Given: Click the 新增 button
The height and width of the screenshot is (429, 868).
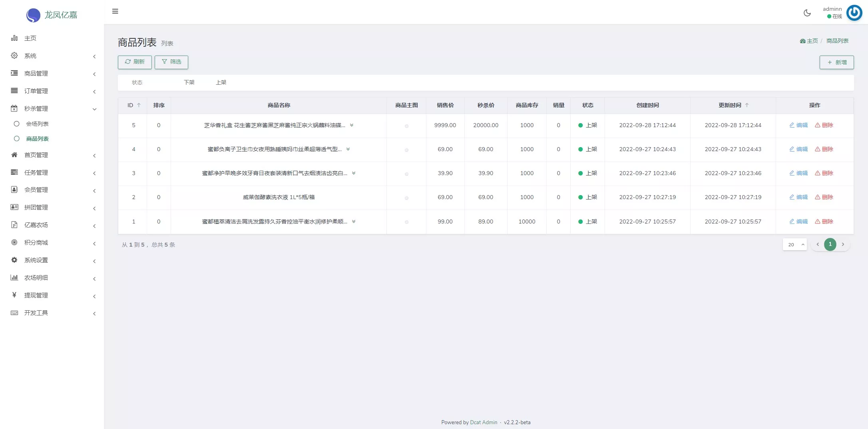Looking at the screenshot, I should [836, 62].
